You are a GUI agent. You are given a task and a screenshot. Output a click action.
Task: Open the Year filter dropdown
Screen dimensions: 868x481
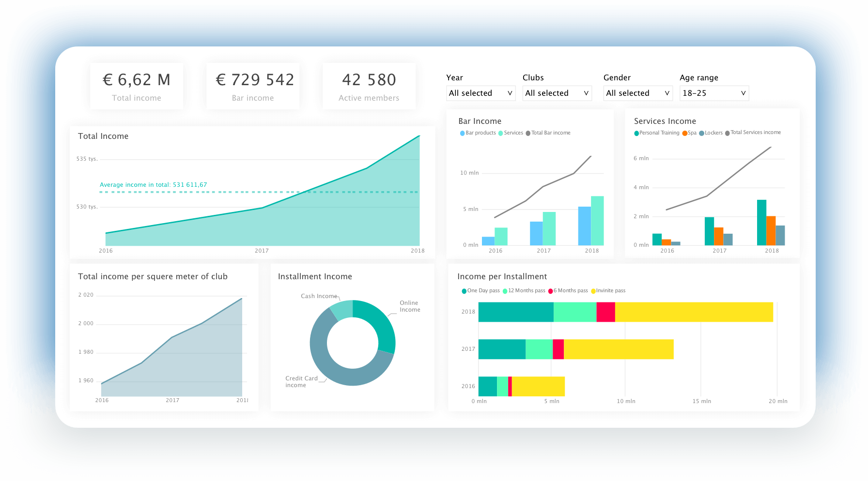coord(480,93)
